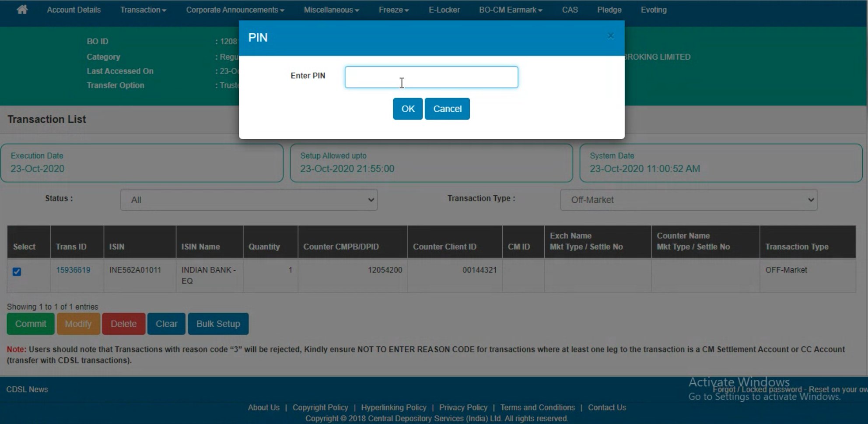Click the Home icon in navbar
This screenshot has width=868, height=424.
[x=22, y=10]
